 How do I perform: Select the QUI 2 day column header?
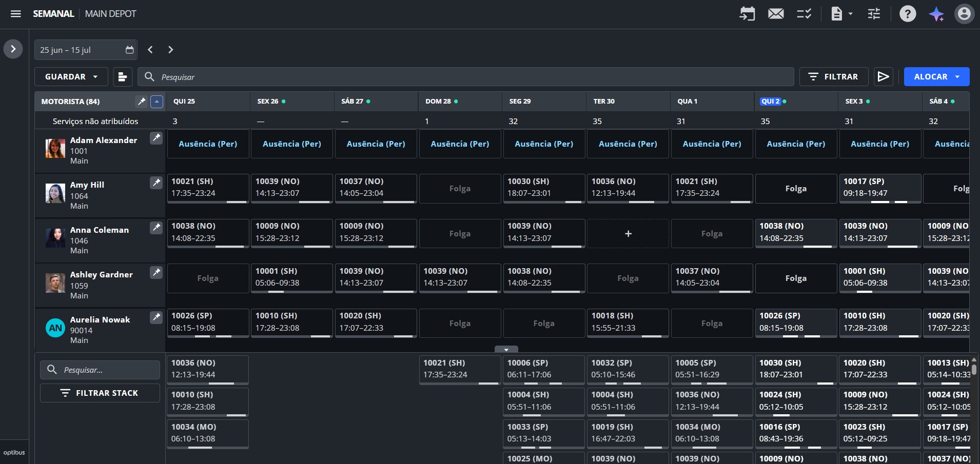pos(770,102)
